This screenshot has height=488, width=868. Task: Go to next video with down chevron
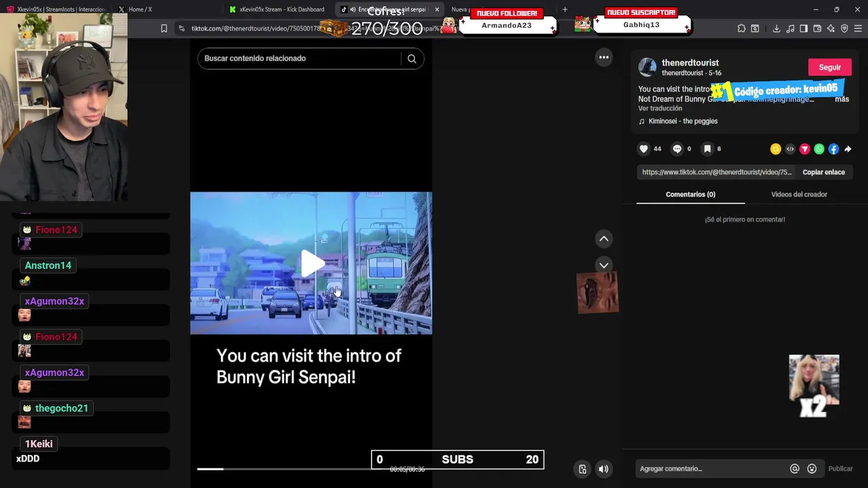click(x=604, y=265)
